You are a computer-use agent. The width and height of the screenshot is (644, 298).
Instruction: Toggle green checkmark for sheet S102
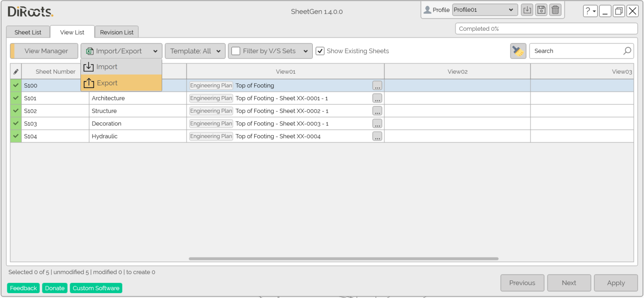(16, 111)
